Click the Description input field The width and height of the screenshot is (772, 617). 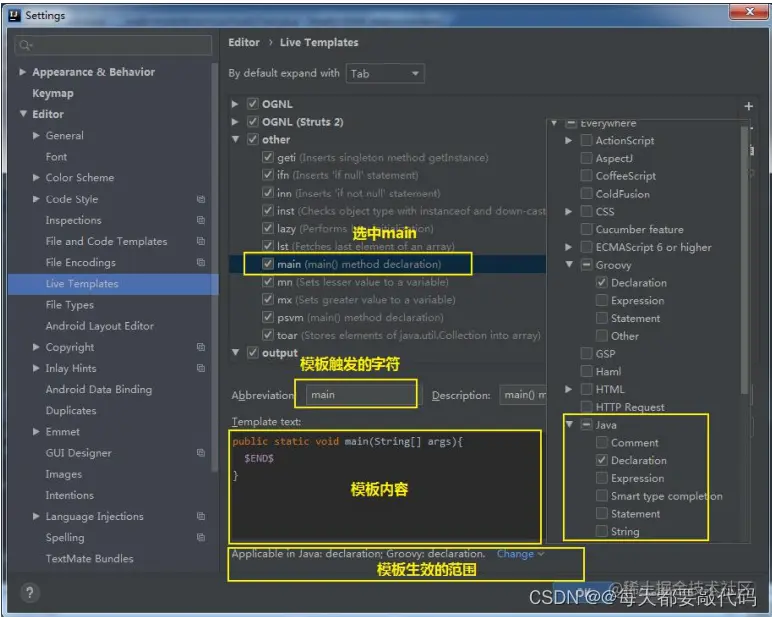523,395
